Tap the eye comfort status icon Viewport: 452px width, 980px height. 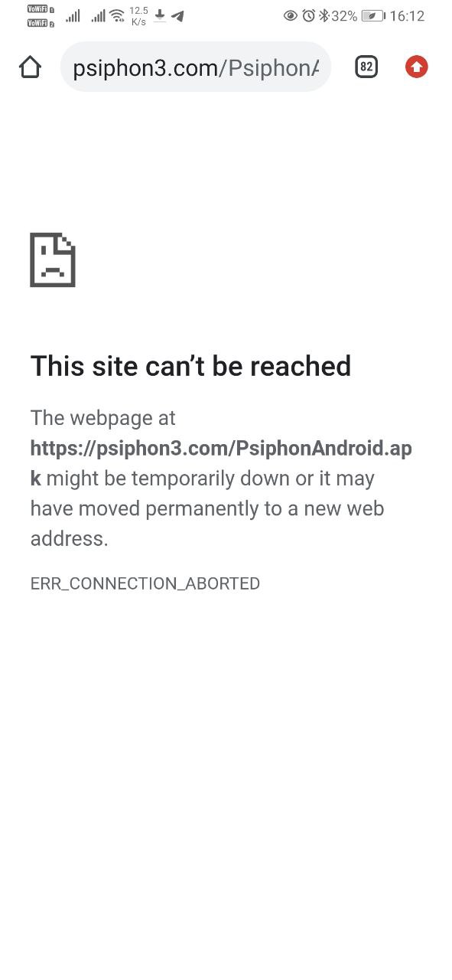point(291,15)
